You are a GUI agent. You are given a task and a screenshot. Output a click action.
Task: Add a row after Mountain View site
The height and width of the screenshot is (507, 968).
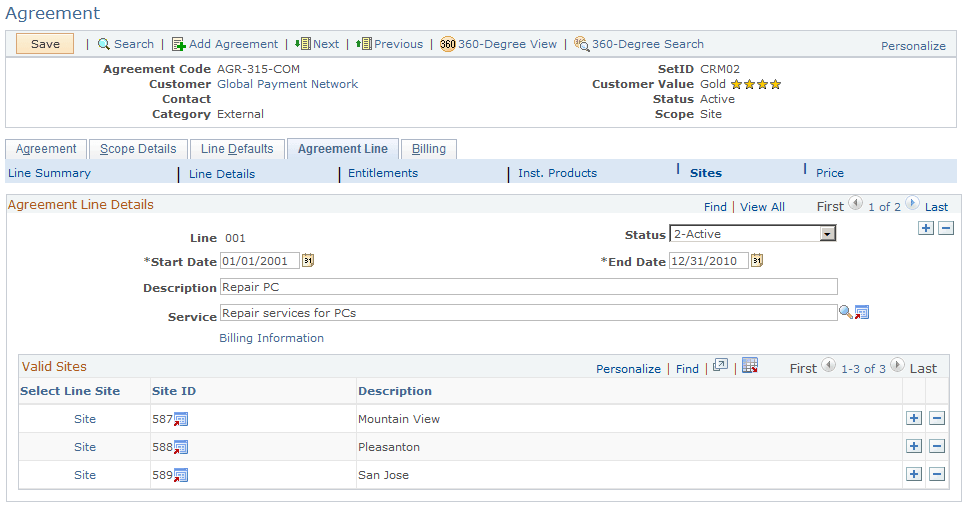pos(914,418)
